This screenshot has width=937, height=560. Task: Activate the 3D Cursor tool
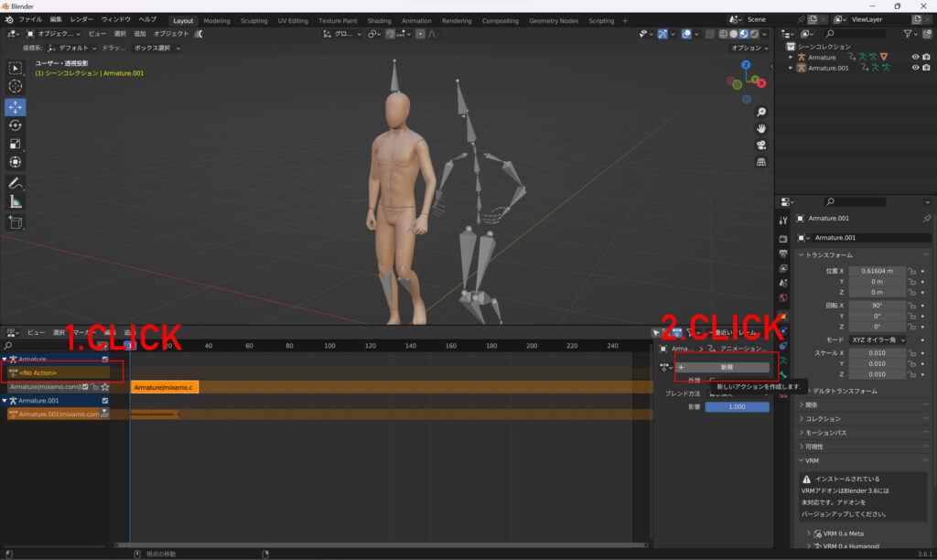16,86
